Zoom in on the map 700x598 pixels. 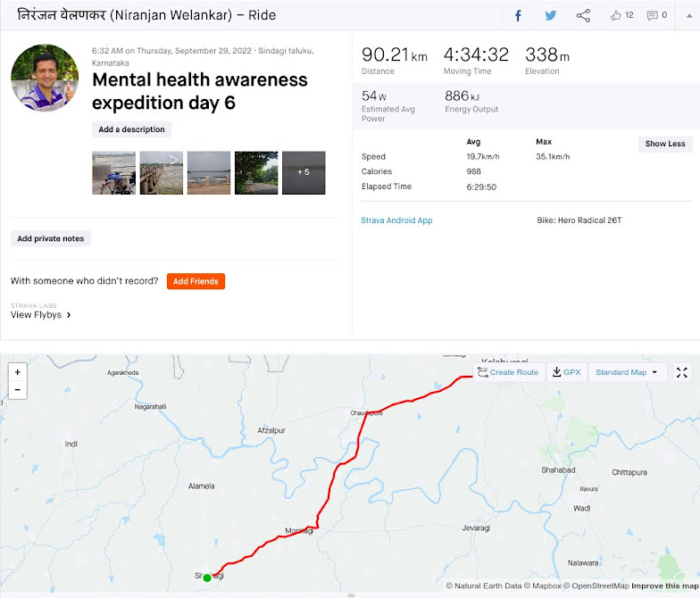[18, 371]
